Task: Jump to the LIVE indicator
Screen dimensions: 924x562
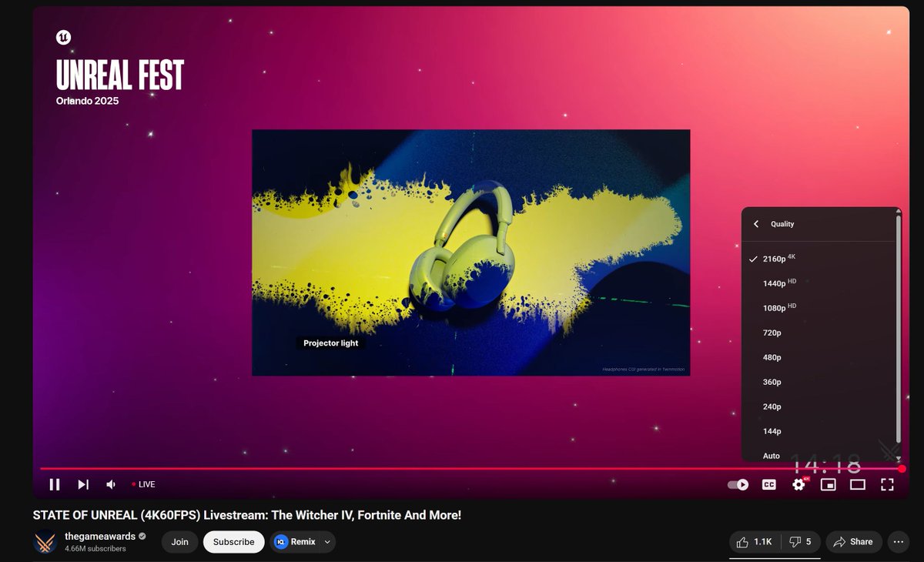Action: coord(143,484)
